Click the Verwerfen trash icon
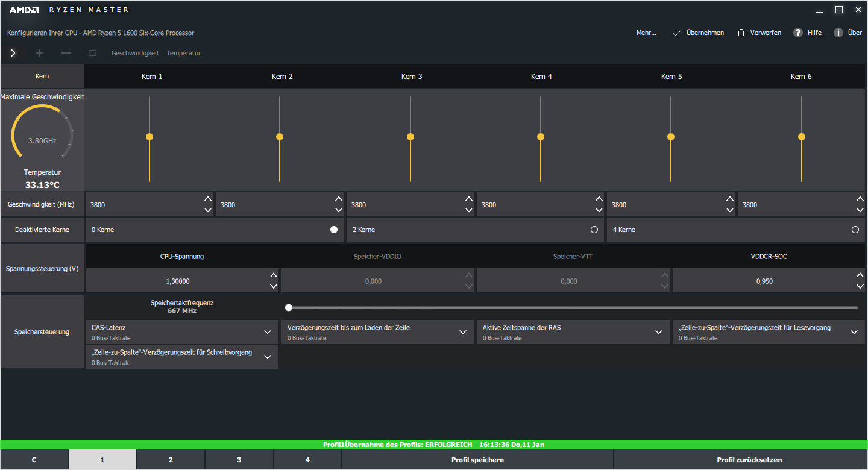 pos(741,33)
